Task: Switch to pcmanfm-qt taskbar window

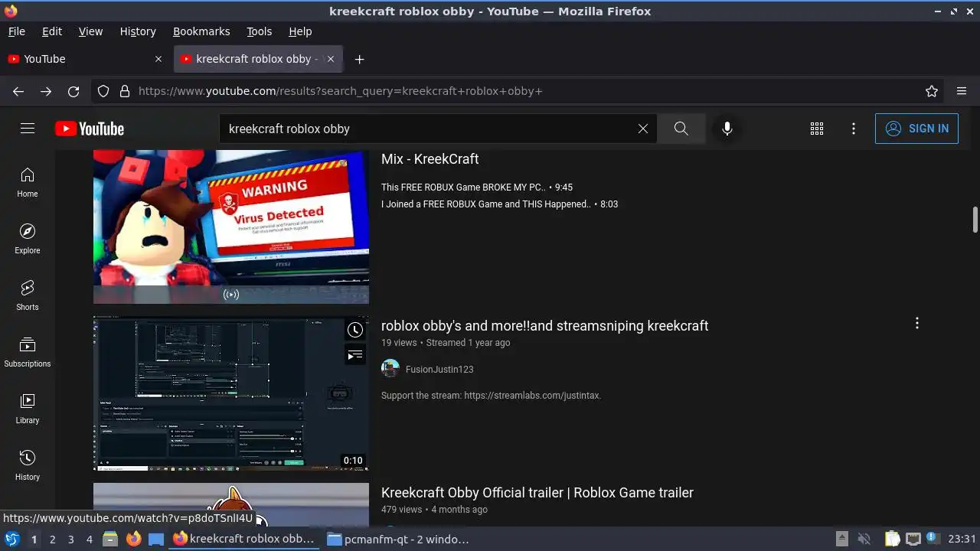Action: tap(398, 540)
